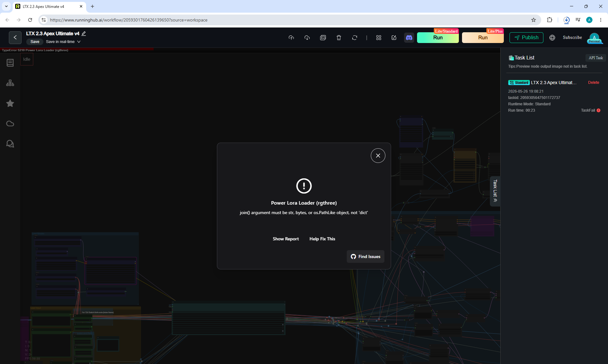Click Show Report in error dialog

286,239
